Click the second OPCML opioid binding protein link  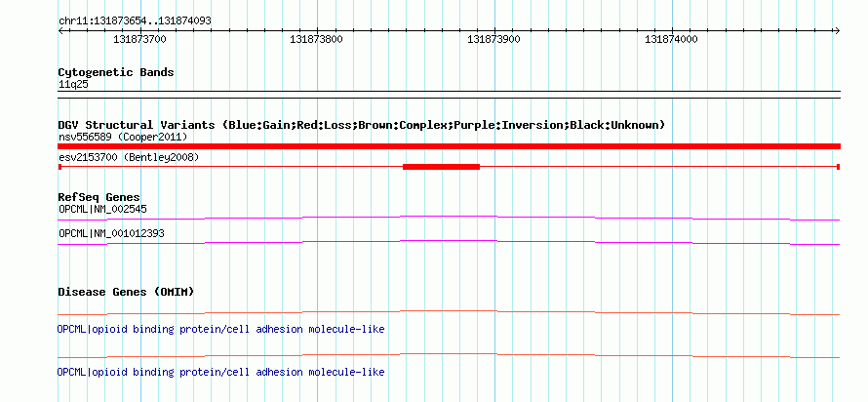[x=220, y=372]
